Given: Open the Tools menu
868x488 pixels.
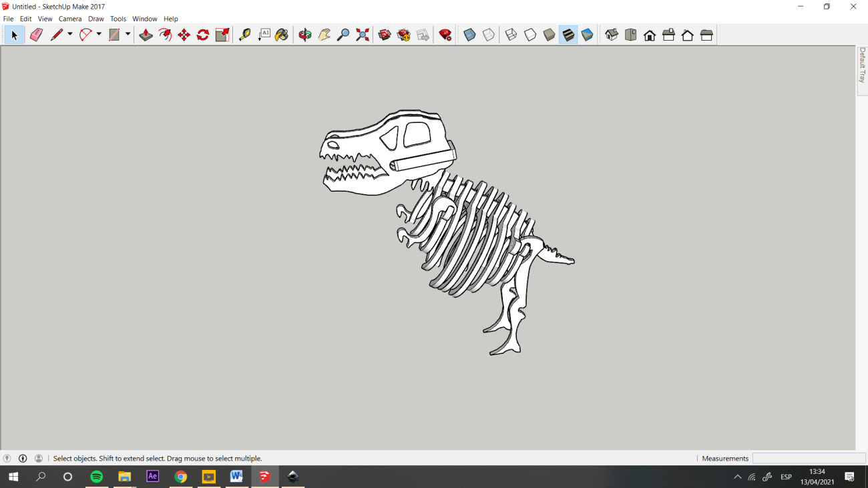Looking at the screenshot, I should 118,19.
